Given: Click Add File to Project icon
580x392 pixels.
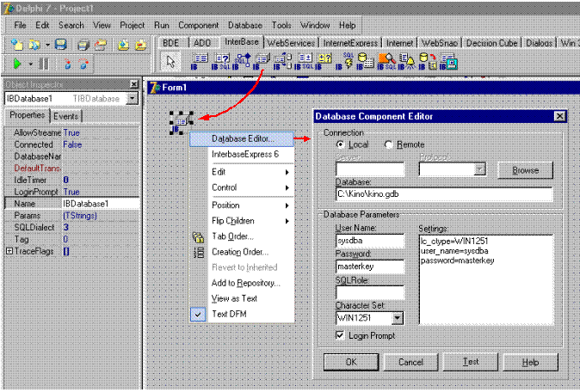Looking at the screenshot, I should 124,45.
